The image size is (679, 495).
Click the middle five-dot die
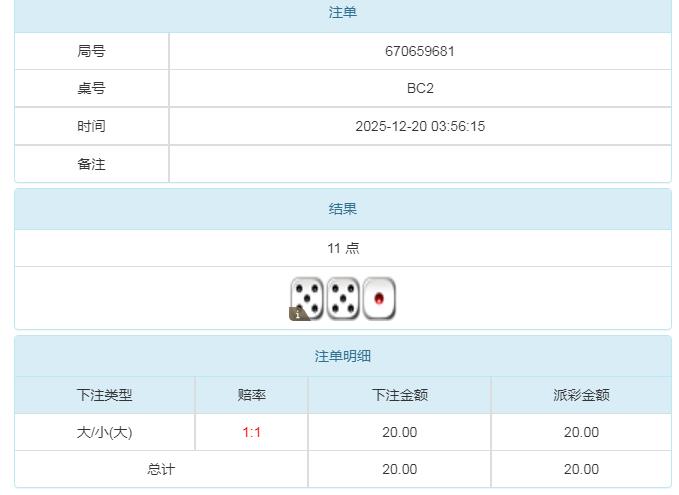click(343, 298)
